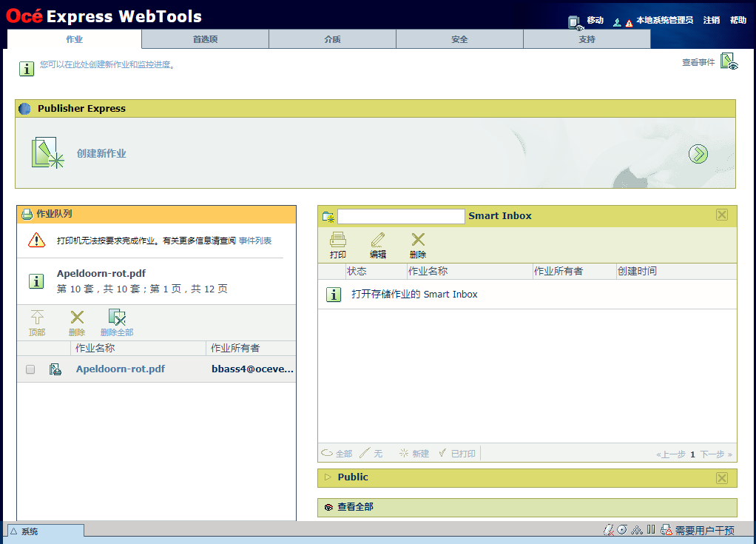Click the owner cell bbass4@oceve...
756x544 pixels.
click(253, 369)
